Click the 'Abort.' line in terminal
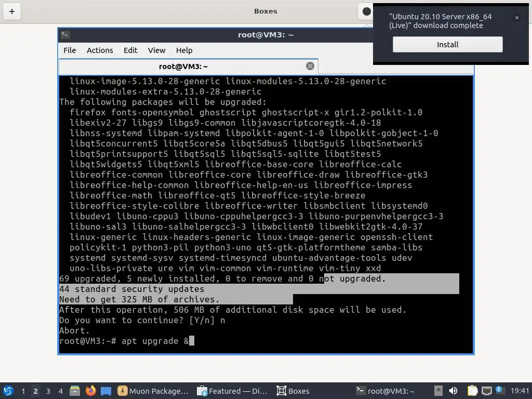Image resolution: width=532 pixels, height=399 pixels. (x=74, y=330)
